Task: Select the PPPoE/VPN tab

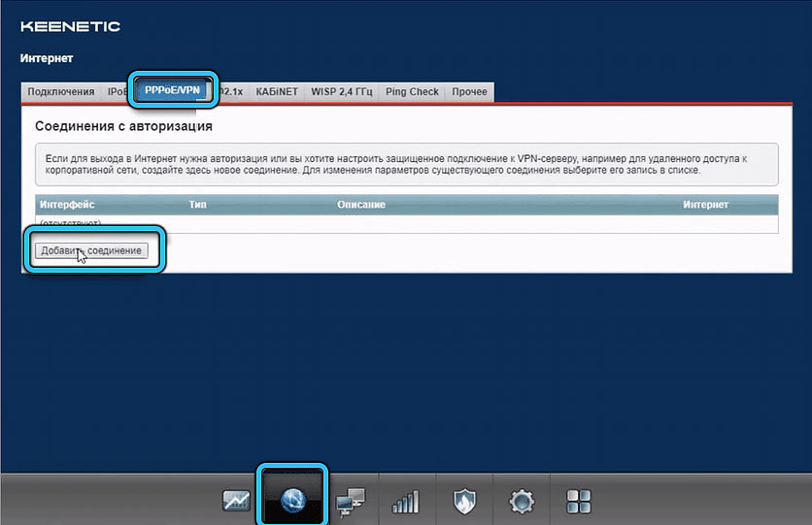Action: tap(173, 91)
